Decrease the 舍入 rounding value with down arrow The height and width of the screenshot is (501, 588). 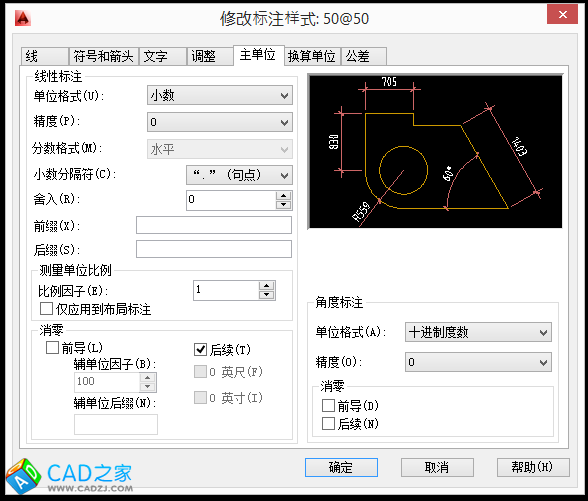pos(284,205)
